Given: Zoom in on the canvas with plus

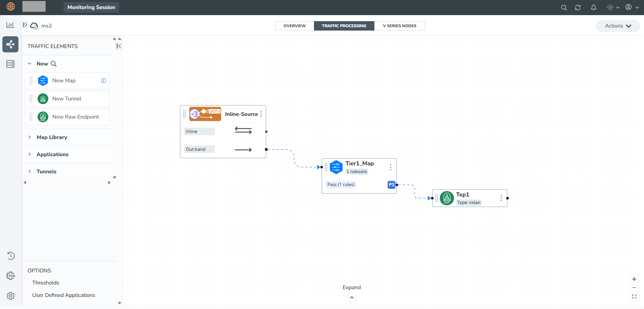Looking at the screenshot, I should [x=634, y=279].
